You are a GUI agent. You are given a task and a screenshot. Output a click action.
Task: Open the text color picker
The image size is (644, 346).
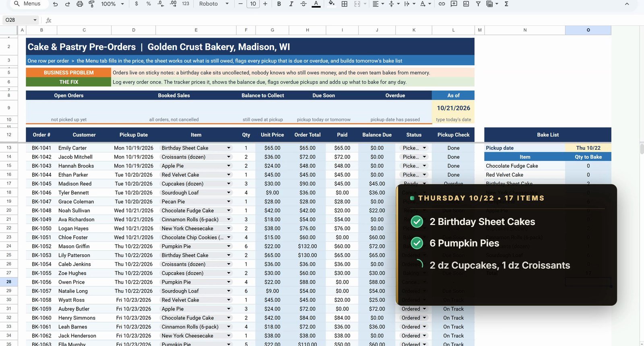point(316,4)
